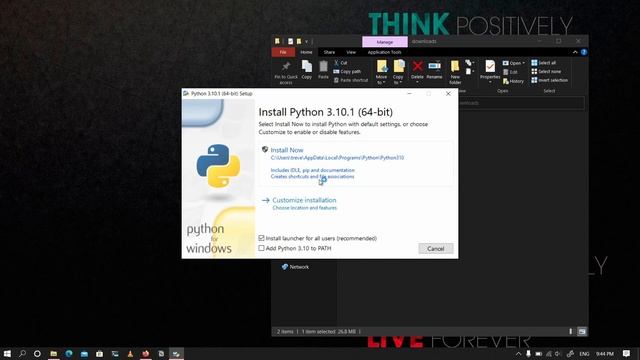Open the Action Center notifications icon
Screen dimensions: 640x360
(626, 353)
